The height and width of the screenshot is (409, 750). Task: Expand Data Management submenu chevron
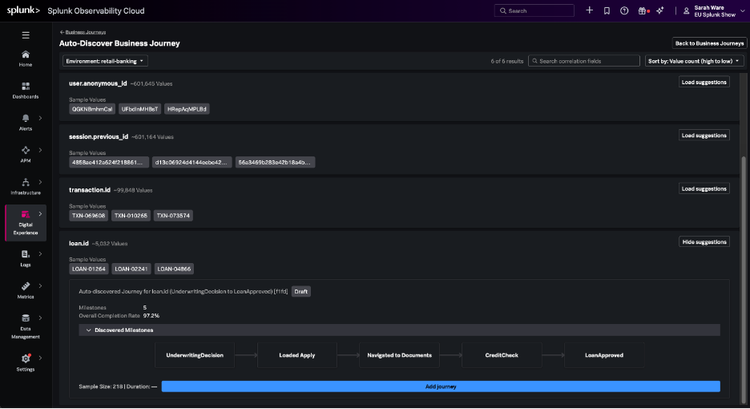[40, 318]
